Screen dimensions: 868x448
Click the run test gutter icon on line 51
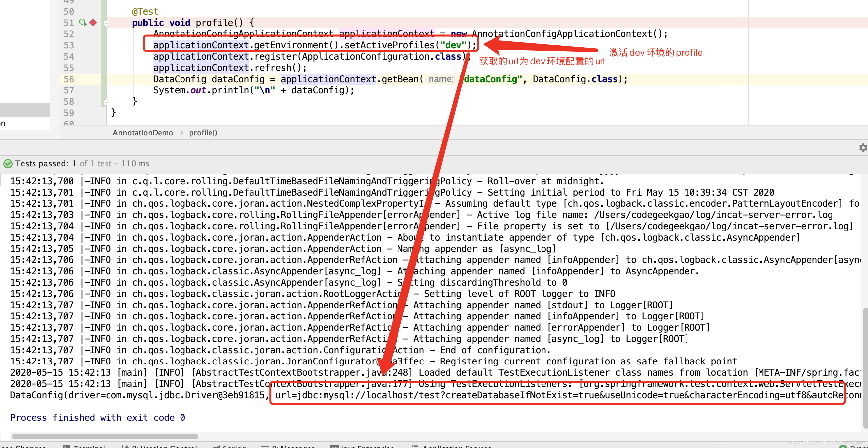(x=83, y=23)
